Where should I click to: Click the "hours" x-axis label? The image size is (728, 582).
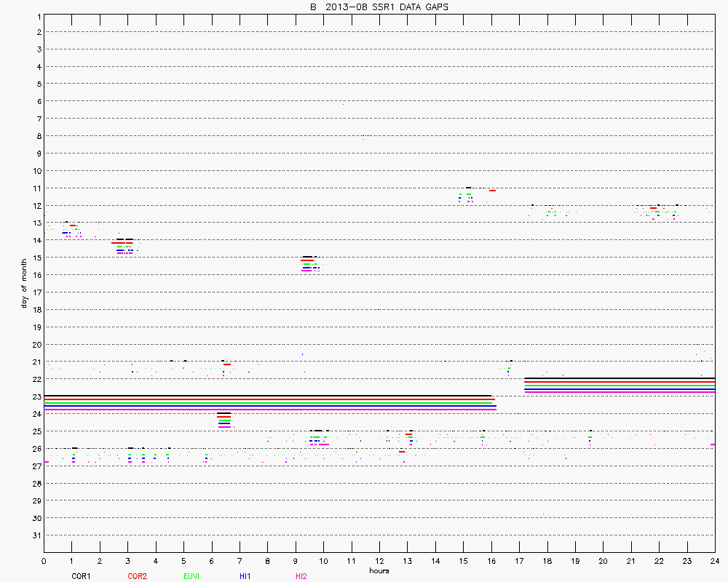tap(379, 571)
